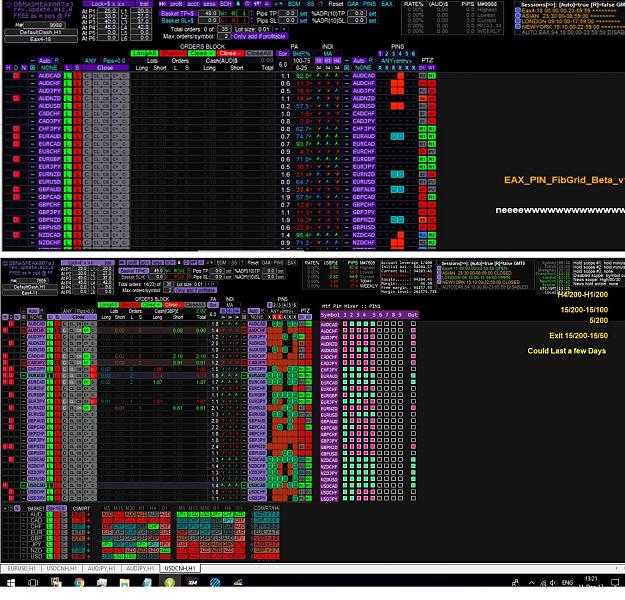
Task: Collapse AUDCAD row dash toggle in Eax4-10 dashboard
Action: [x=33, y=75]
